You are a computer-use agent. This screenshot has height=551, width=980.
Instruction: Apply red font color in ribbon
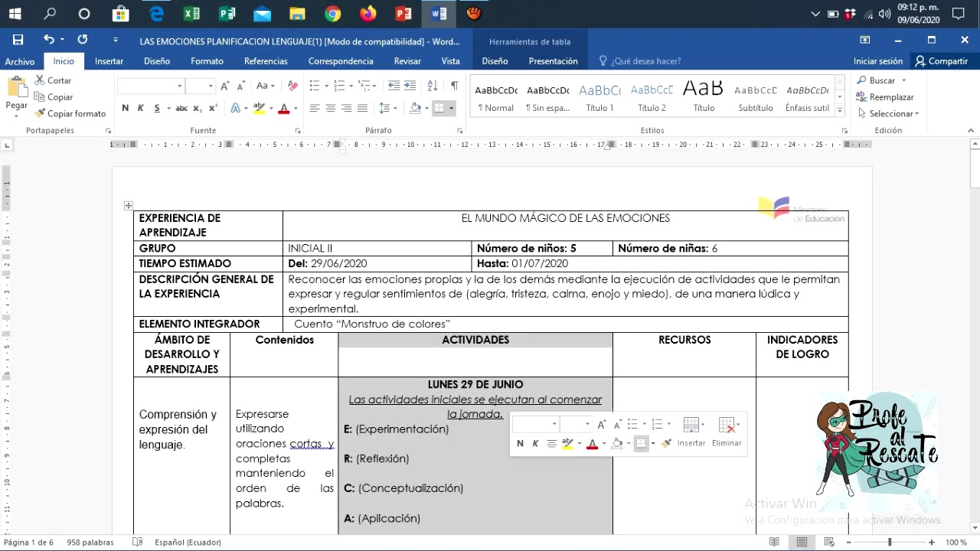point(284,109)
